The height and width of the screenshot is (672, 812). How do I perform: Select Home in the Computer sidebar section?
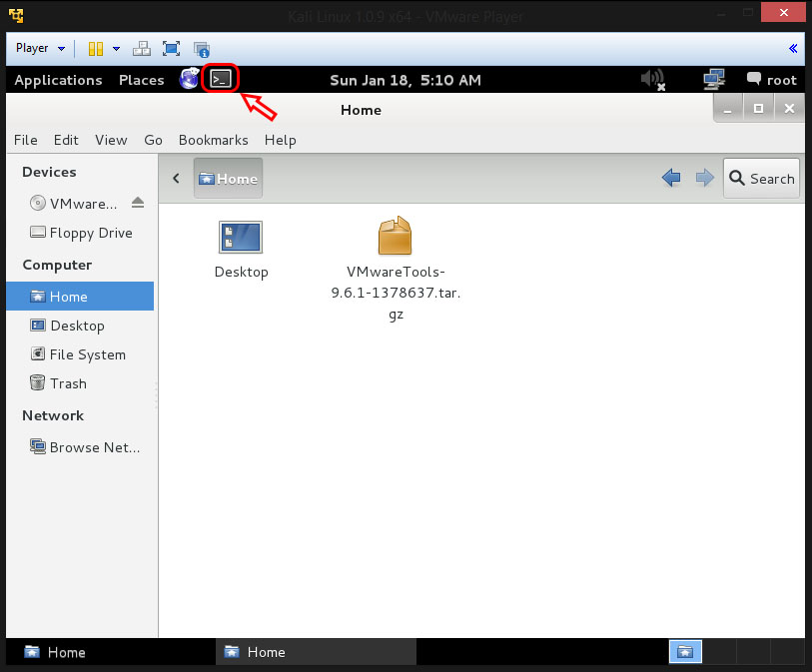pos(80,297)
